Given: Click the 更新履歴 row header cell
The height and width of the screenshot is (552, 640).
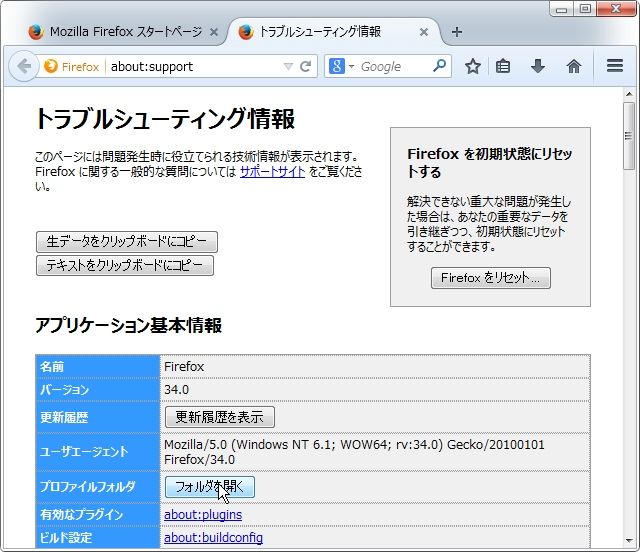Looking at the screenshot, I should [98, 417].
